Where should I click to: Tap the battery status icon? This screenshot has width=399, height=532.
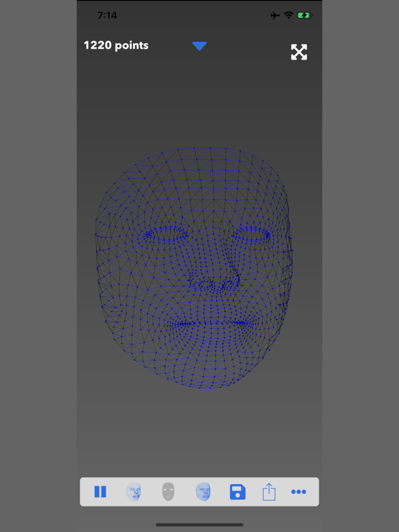(x=304, y=15)
